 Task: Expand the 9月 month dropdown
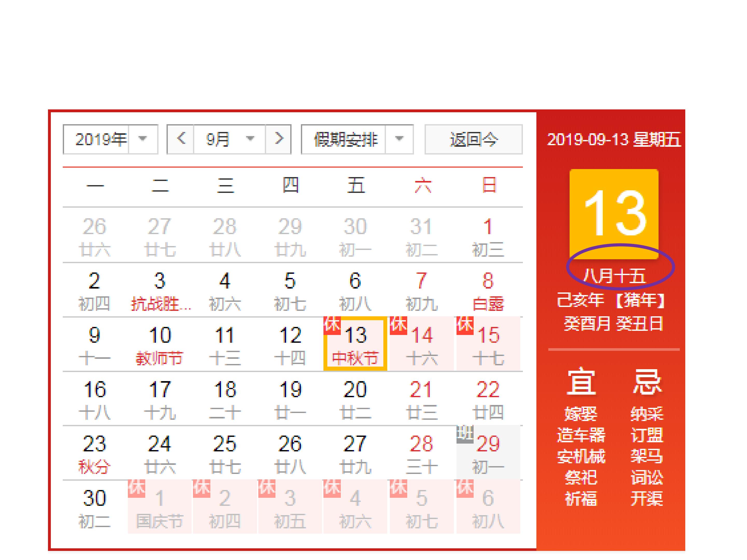pos(230,139)
